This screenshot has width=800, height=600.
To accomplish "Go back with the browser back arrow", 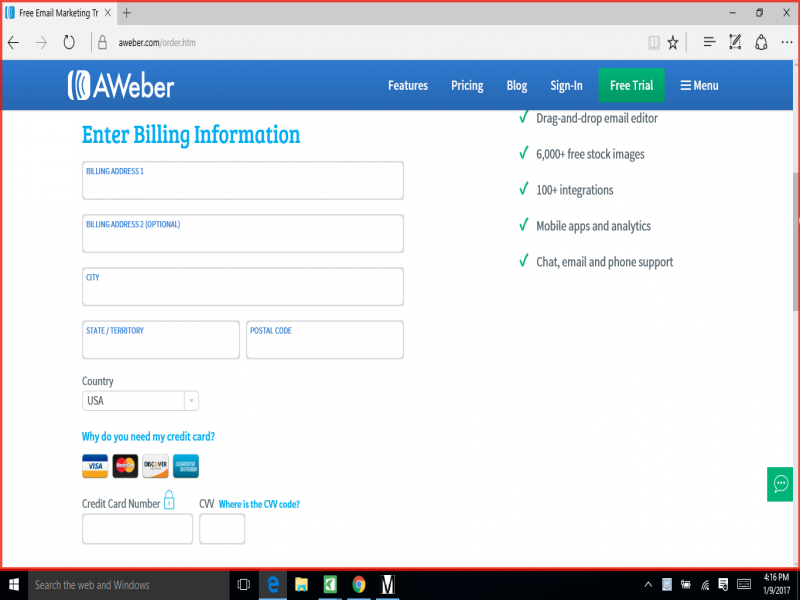I will [14, 42].
